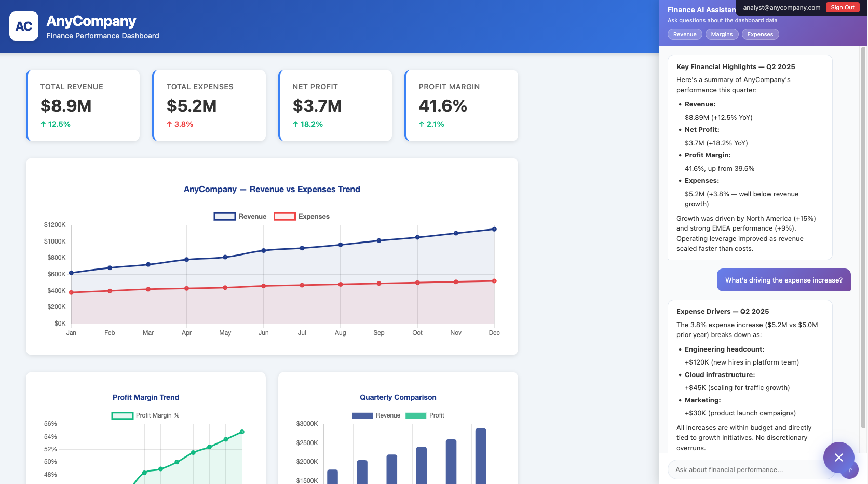Screen dimensions: 868x484
Task: Select the Margins quick-question chip
Action: (x=722, y=34)
